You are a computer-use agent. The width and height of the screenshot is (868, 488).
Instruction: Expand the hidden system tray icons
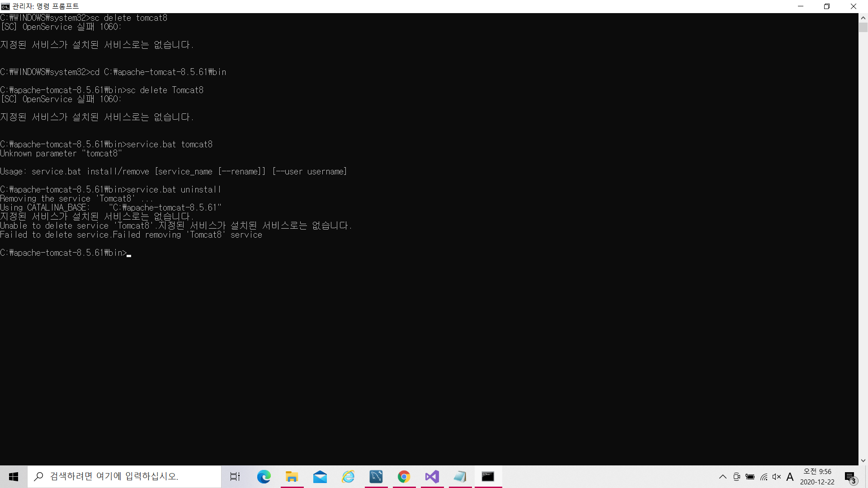[723, 477]
